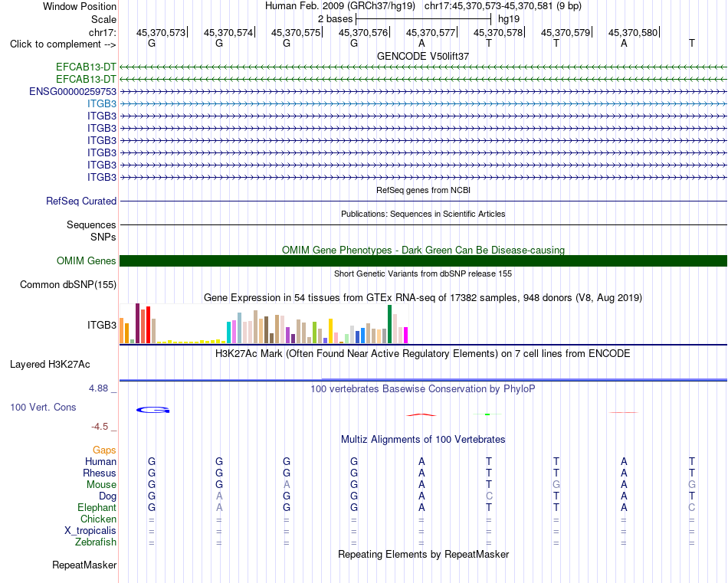Click the GTEx 'Gene Expression in 54 tissues' title
Viewport: 728px width, 583px height.
(423, 298)
